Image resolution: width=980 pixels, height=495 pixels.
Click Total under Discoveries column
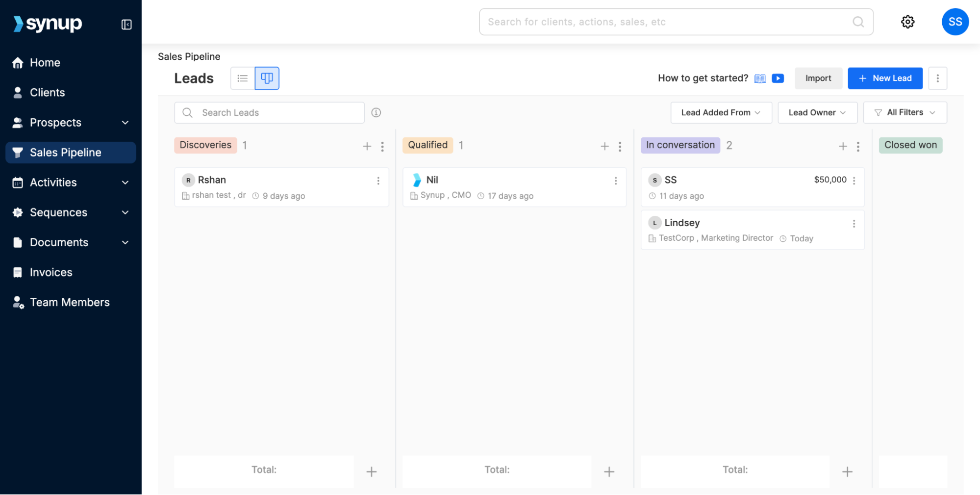[x=264, y=470]
